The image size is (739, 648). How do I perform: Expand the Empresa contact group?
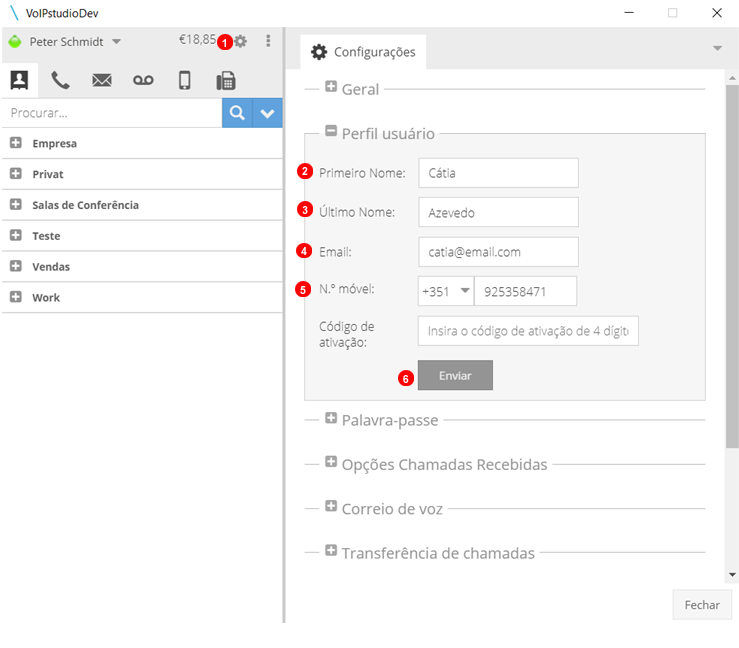click(x=16, y=143)
